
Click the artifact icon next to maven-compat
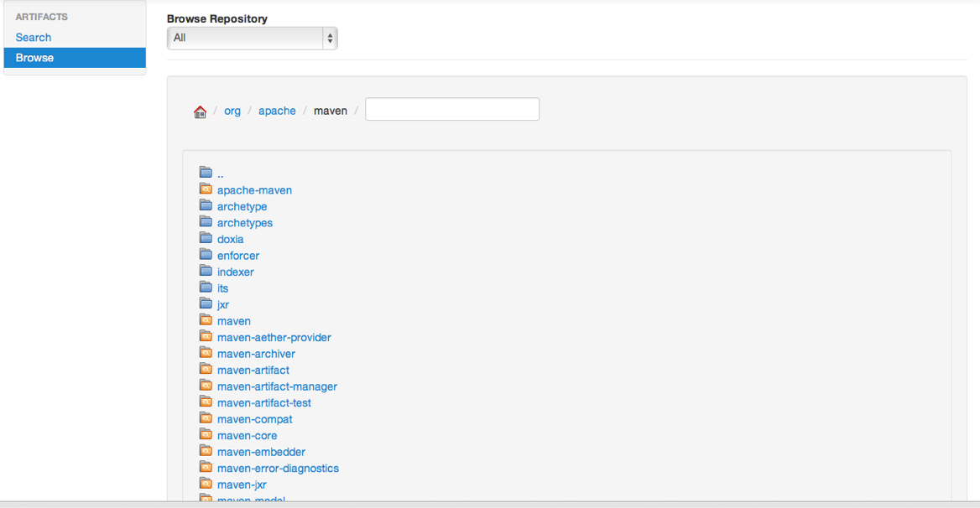coord(206,418)
